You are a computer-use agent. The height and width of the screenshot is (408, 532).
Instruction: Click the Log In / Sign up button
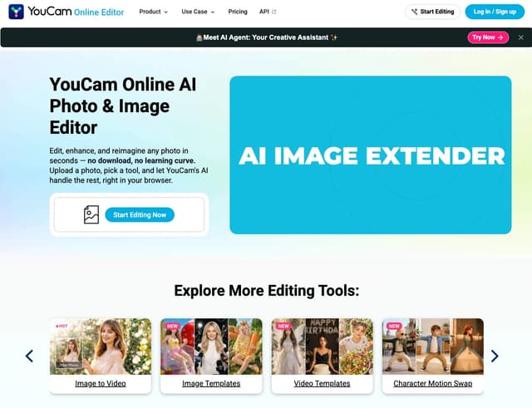point(495,12)
